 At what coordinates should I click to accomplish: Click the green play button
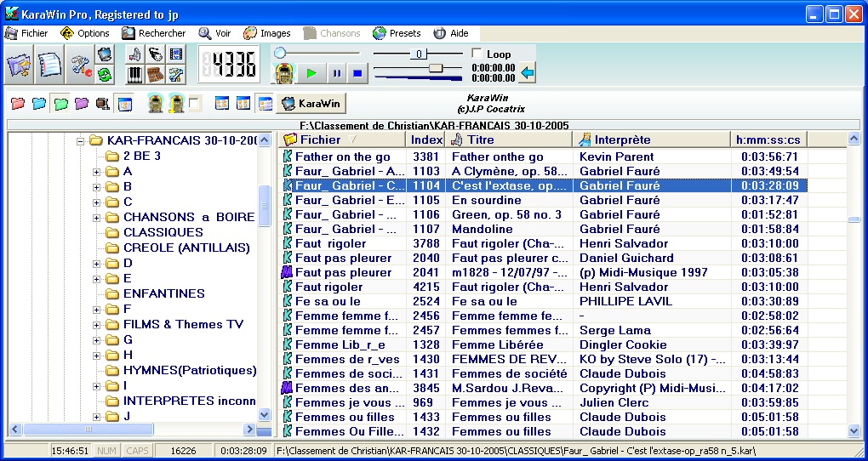[x=312, y=73]
